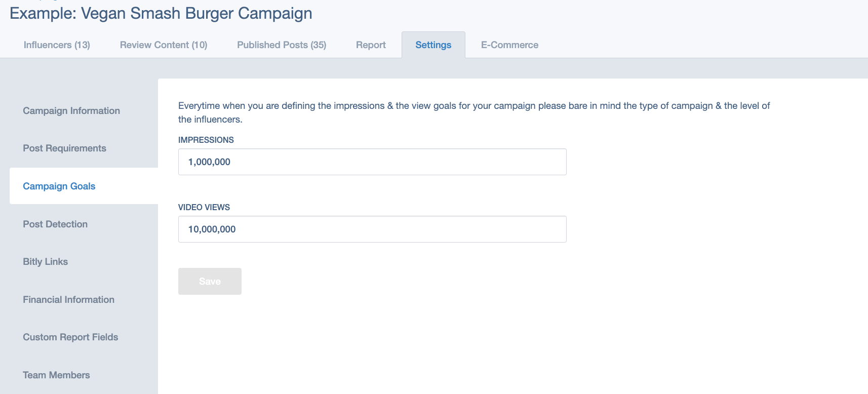Click the Impressions goal input field

tap(372, 162)
